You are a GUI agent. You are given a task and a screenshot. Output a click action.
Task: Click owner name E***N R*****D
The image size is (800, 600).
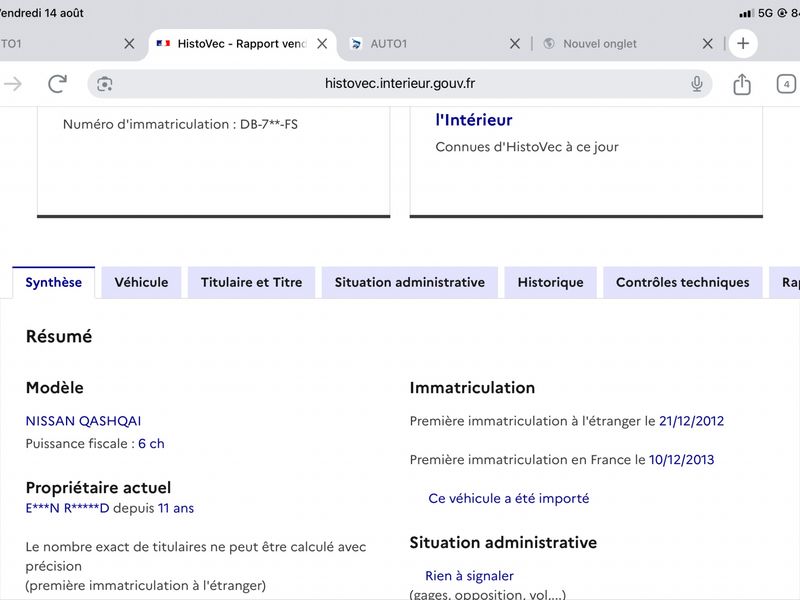[x=67, y=508]
